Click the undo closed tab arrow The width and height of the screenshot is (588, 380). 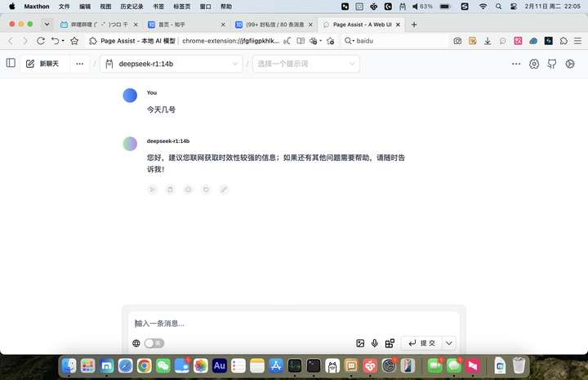56,41
